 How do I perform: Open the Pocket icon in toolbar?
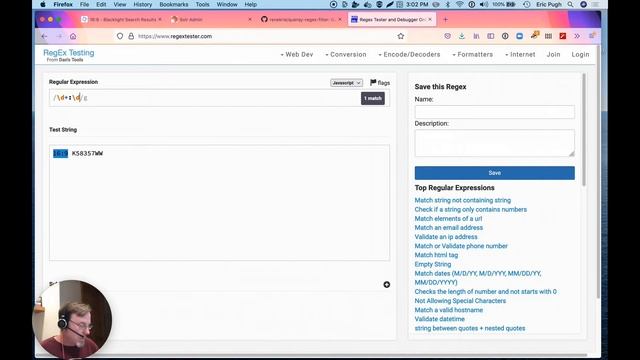[x=447, y=36]
